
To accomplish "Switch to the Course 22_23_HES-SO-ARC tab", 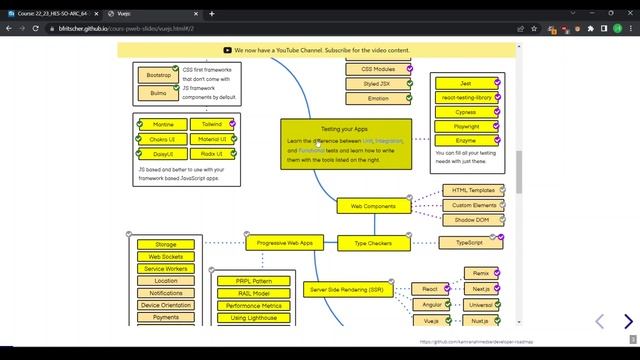I will click(53, 13).
